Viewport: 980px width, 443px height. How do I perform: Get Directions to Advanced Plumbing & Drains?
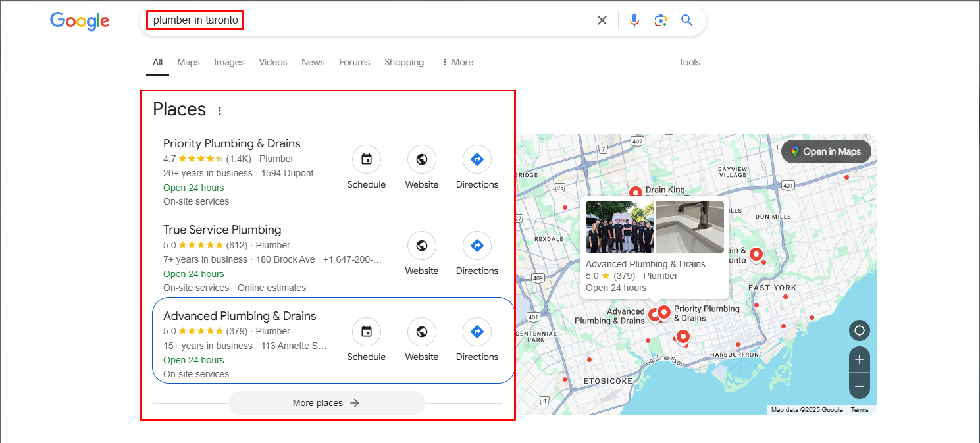(x=477, y=332)
